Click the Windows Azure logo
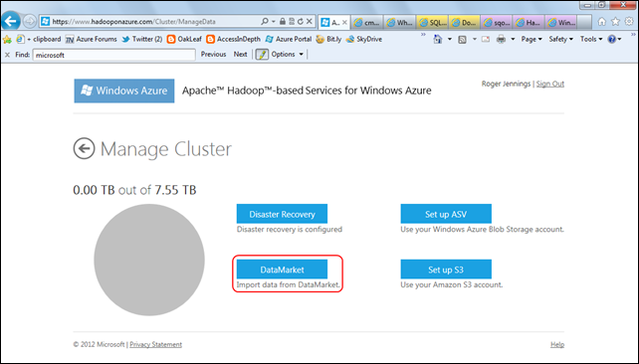Screen dimensions: 639x364 point(124,91)
